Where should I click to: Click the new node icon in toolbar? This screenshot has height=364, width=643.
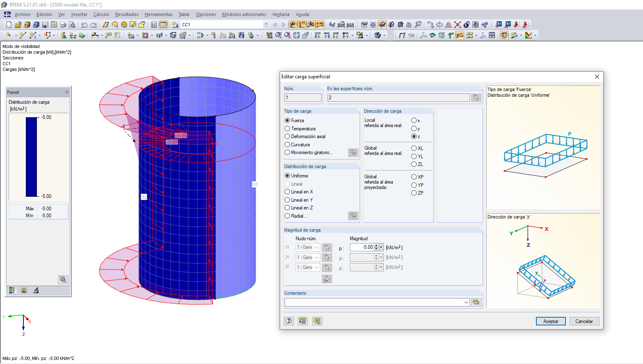click(8, 35)
